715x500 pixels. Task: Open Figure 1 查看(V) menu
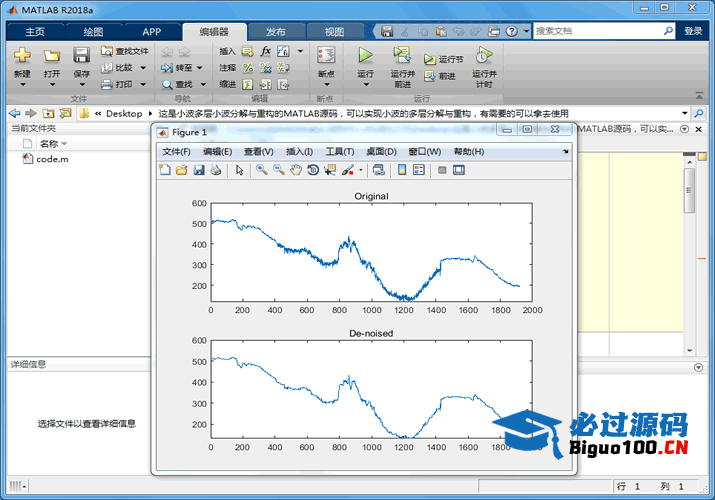tap(259, 152)
